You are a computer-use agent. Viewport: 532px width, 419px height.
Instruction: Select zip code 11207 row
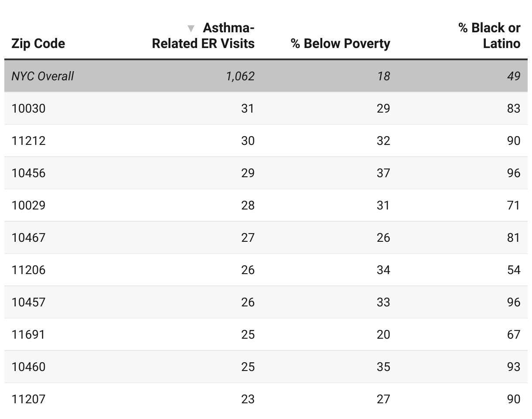coord(28,399)
